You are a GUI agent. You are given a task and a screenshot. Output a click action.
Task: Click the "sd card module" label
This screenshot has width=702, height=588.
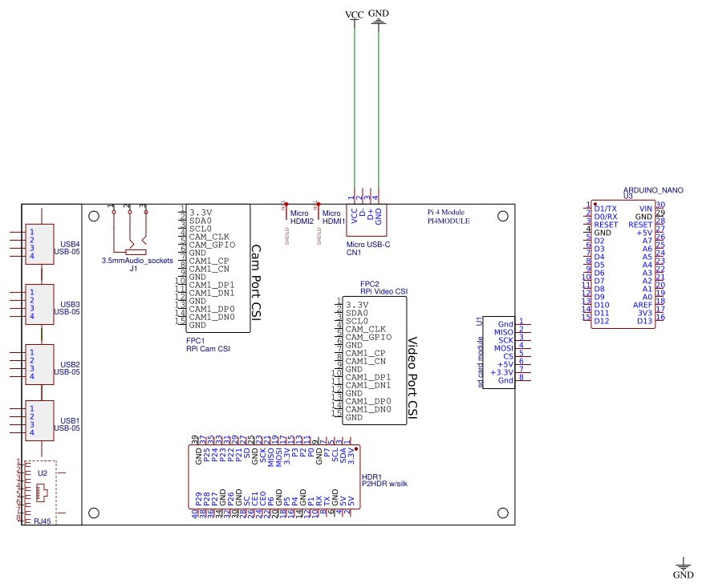pyautogui.click(x=481, y=363)
